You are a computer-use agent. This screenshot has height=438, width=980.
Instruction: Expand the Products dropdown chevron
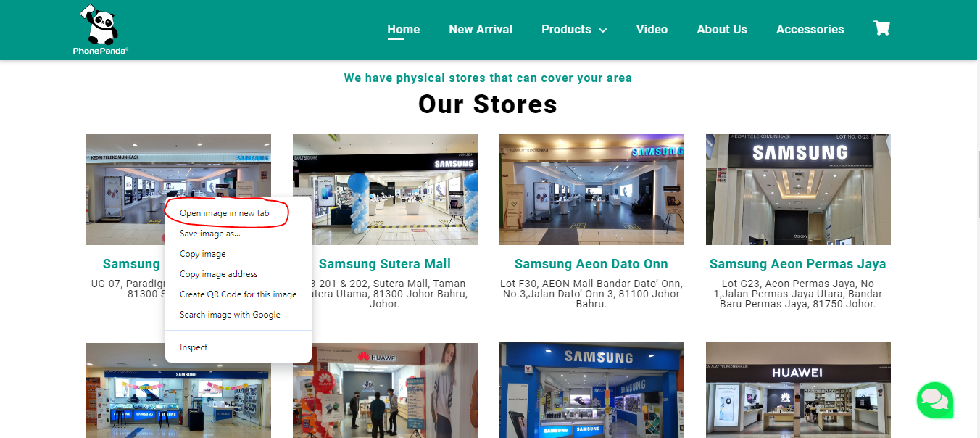click(x=602, y=30)
